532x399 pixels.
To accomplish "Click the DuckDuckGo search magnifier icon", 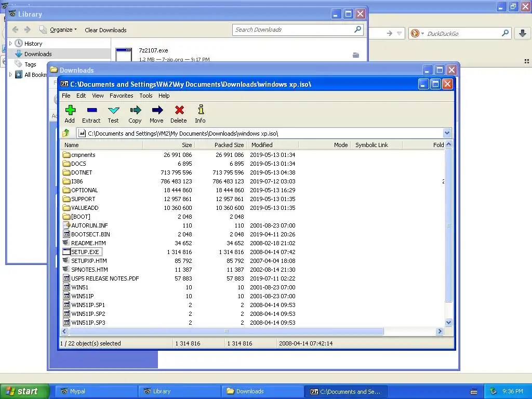I will tap(505, 33).
